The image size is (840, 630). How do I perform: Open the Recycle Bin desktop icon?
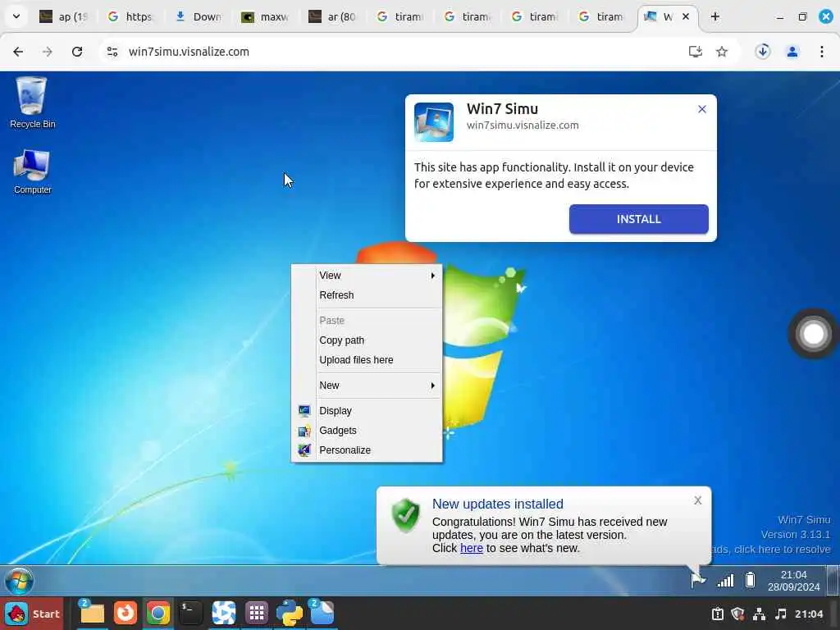[x=32, y=103]
